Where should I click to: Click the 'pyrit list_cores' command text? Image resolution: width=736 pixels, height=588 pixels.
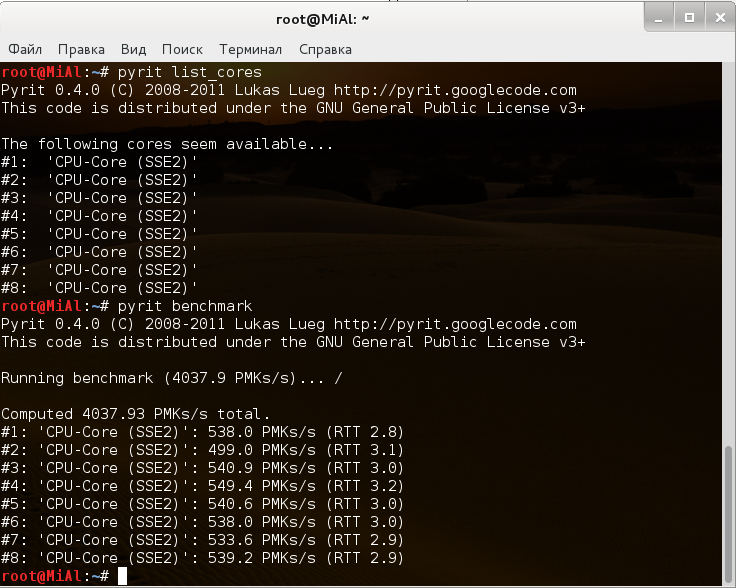click(190, 72)
